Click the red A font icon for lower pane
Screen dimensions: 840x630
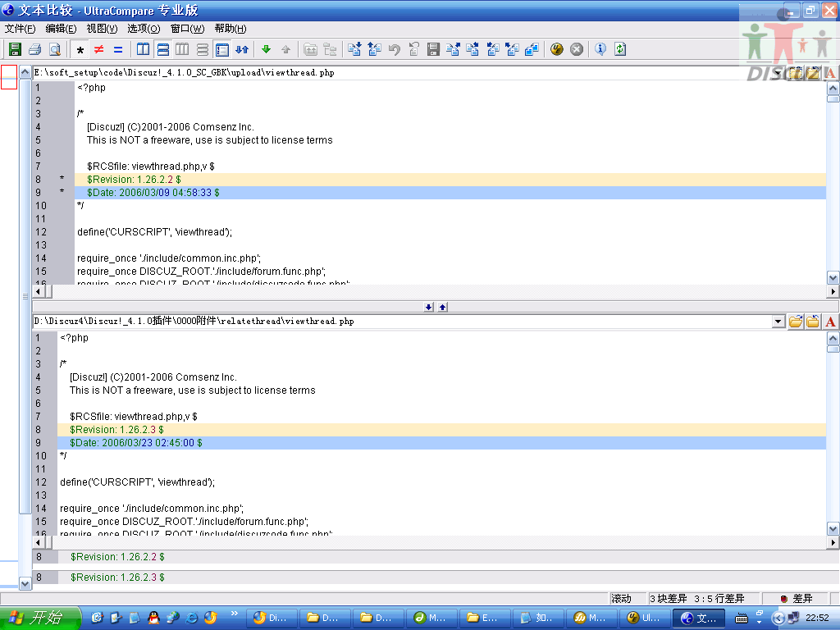(x=830, y=322)
